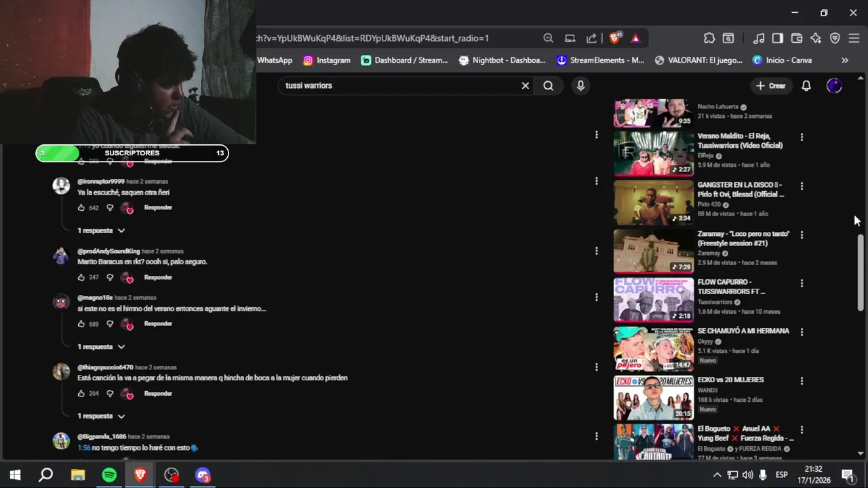
Task: Like the comment by @magno18e
Action: pos(81,324)
